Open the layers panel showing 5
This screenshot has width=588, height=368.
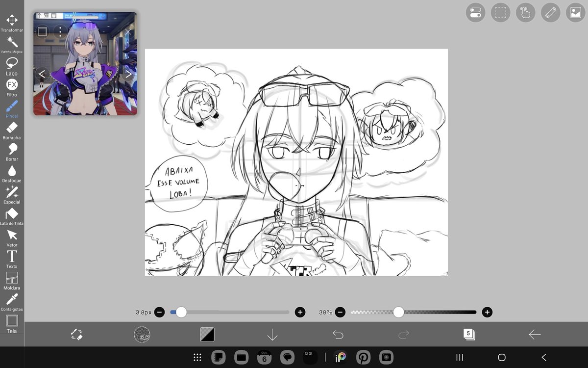point(469,334)
